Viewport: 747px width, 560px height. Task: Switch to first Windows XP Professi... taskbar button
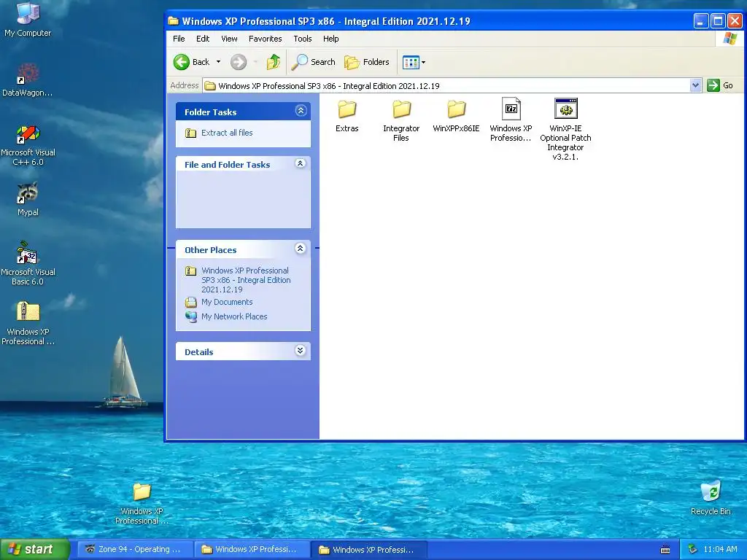tap(252, 550)
